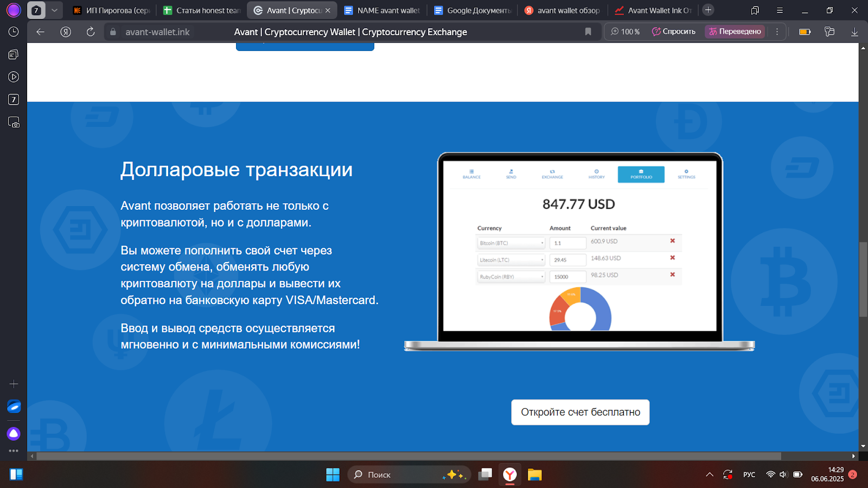Click the Yandex Browser taskbar icon
The height and width of the screenshot is (488, 868).
(510, 474)
